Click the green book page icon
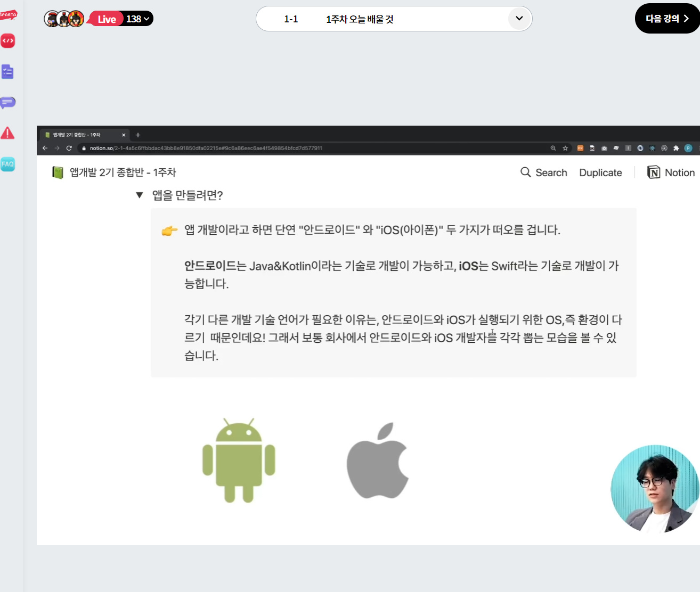The image size is (700, 592). (x=58, y=172)
